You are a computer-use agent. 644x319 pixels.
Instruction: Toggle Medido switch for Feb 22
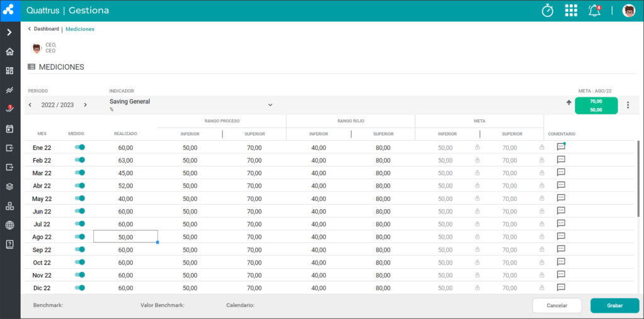point(80,160)
